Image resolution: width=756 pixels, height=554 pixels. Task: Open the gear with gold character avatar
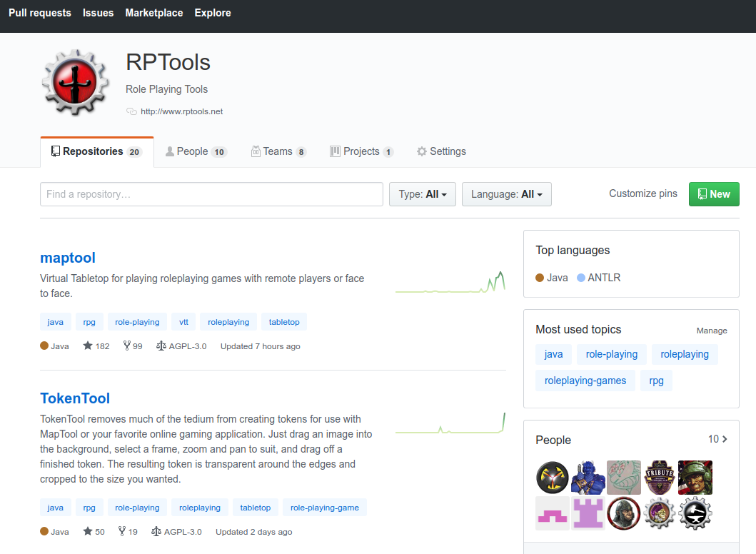pyautogui.click(x=660, y=513)
